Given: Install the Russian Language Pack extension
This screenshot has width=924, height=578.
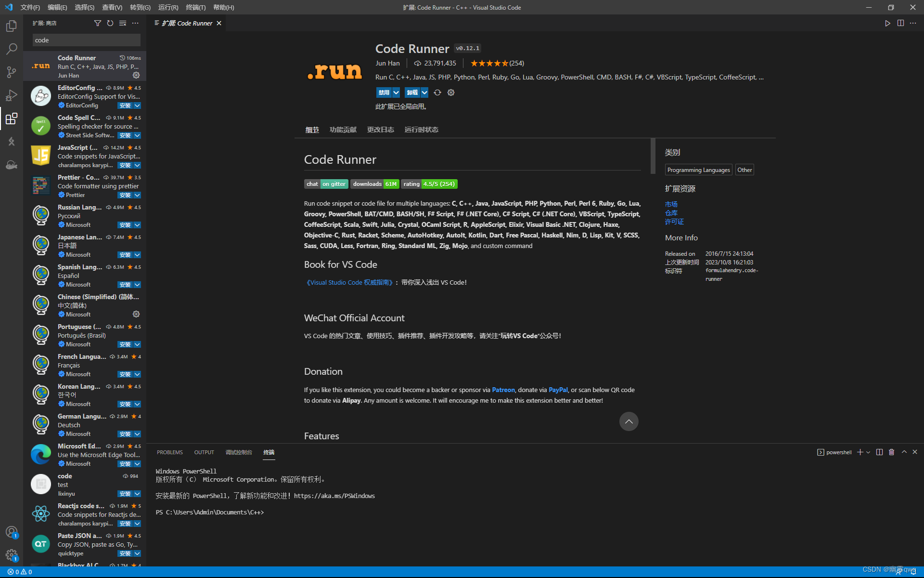Looking at the screenshot, I should coord(125,225).
